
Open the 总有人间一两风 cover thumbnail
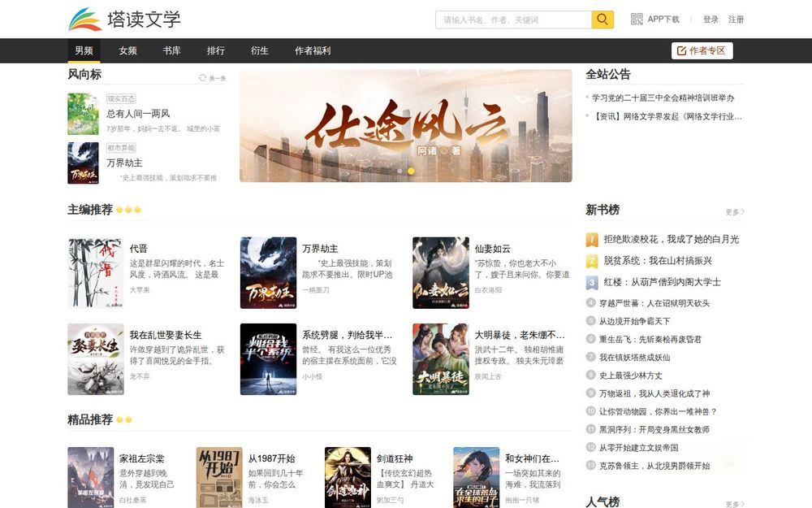83,114
